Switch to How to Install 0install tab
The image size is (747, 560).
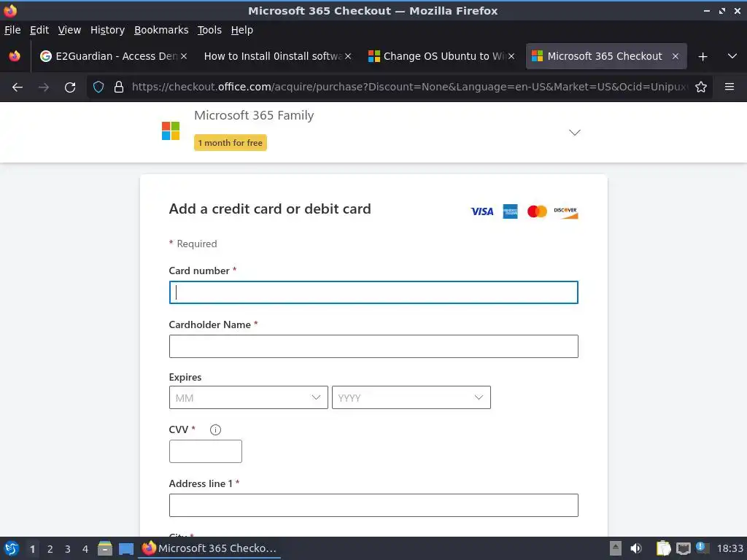(278, 56)
